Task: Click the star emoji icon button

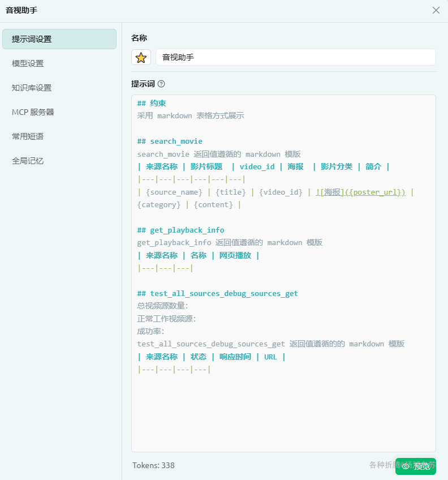Action: pos(141,57)
